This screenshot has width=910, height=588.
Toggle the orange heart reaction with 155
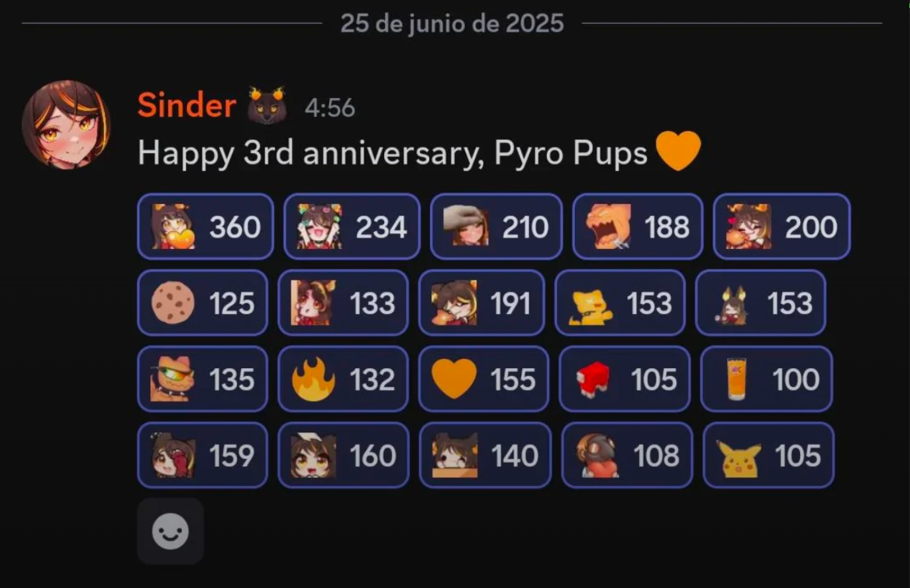tap(484, 379)
